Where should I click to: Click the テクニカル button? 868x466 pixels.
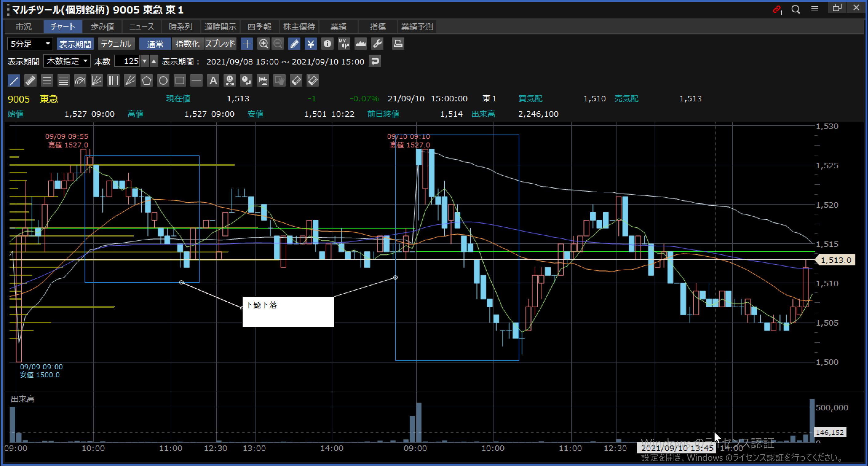coord(116,44)
